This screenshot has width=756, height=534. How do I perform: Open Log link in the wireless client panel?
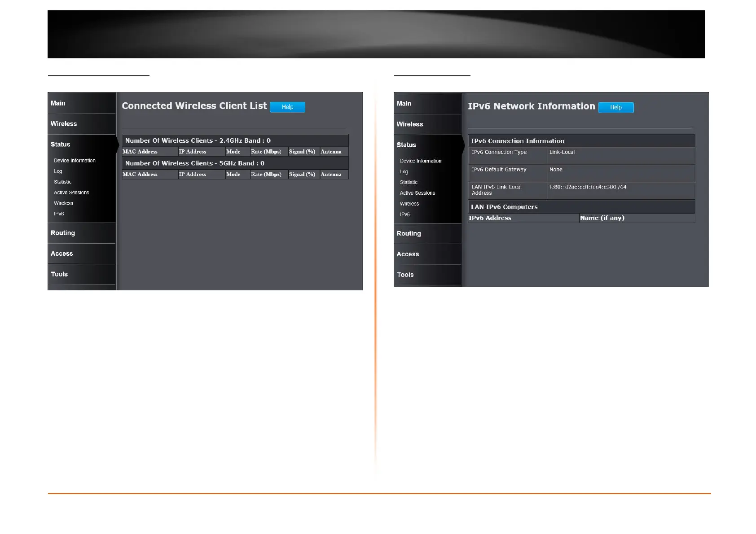(58, 171)
